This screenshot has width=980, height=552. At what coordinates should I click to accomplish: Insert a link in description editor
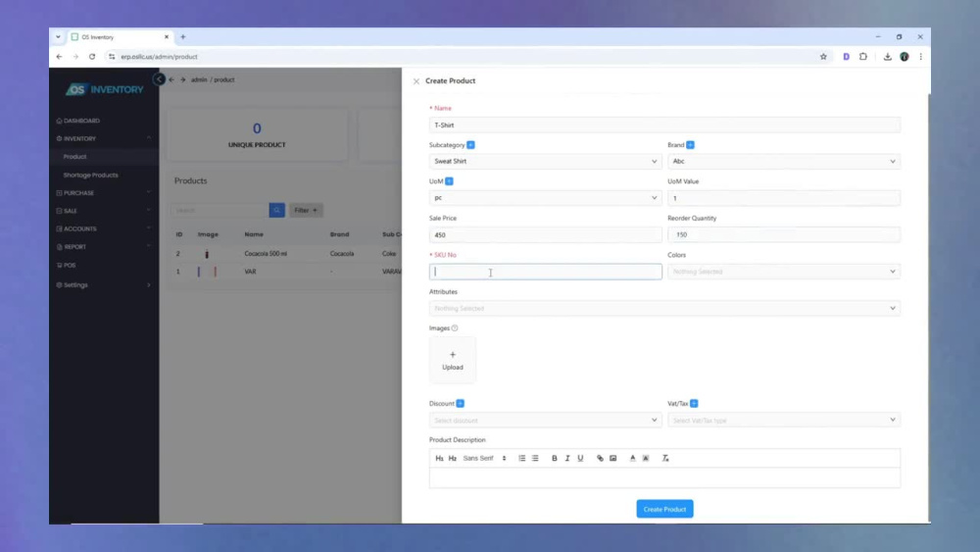pyautogui.click(x=600, y=458)
